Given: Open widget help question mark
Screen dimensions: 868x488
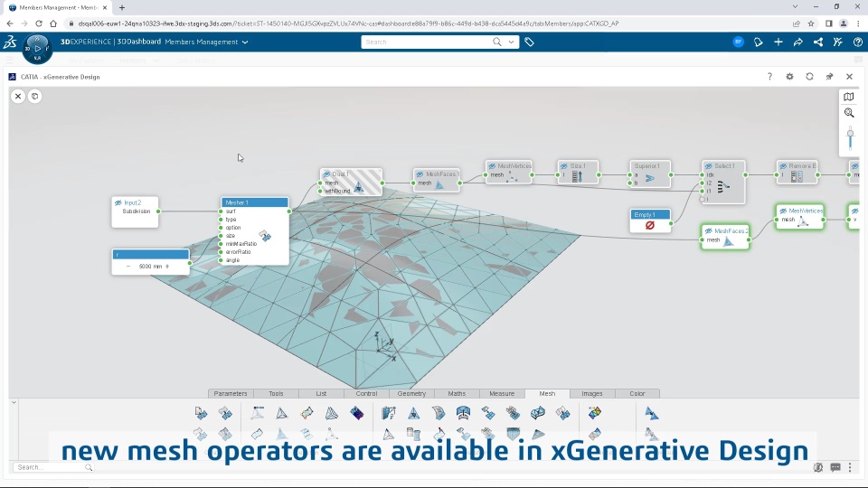Looking at the screenshot, I should (x=769, y=76).
